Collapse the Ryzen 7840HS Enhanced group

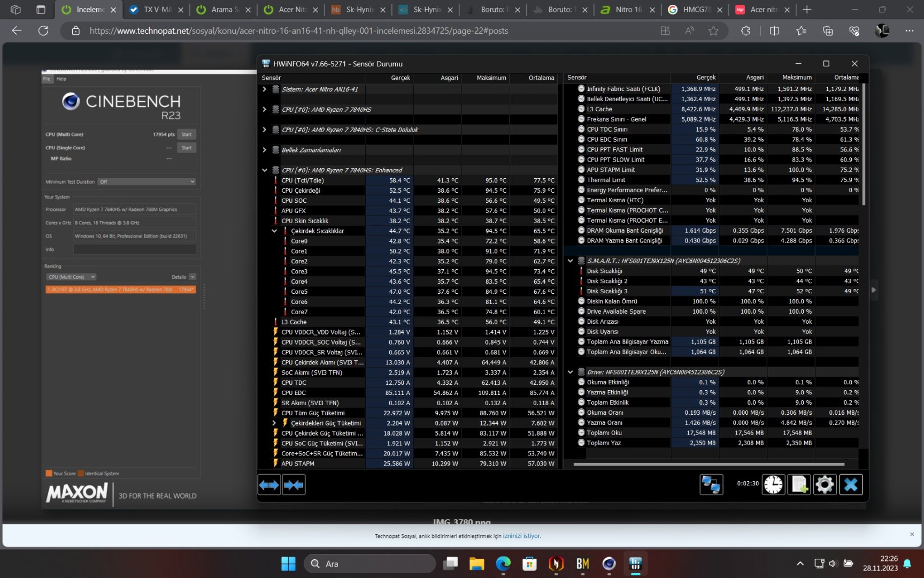click(x=264, y=170)
